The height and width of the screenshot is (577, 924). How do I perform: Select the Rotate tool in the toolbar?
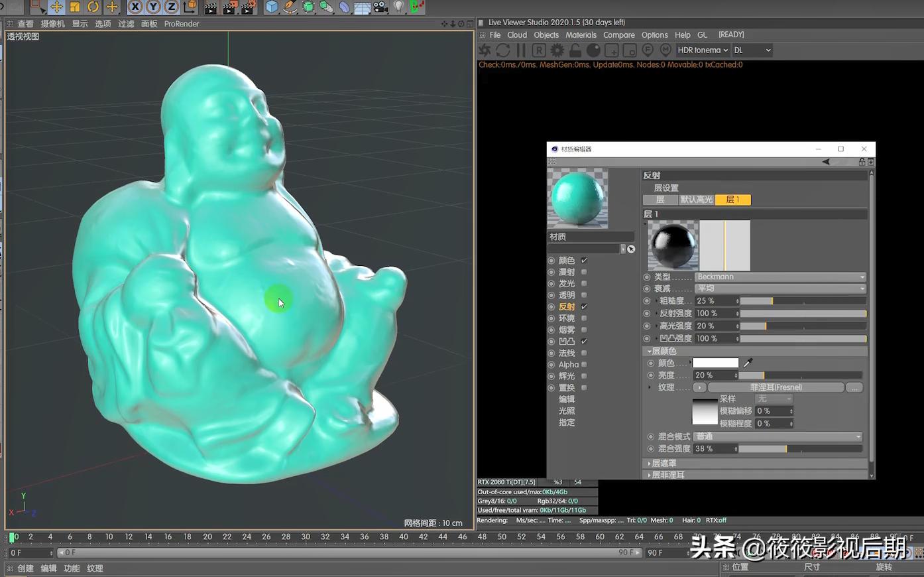(91, 7)
